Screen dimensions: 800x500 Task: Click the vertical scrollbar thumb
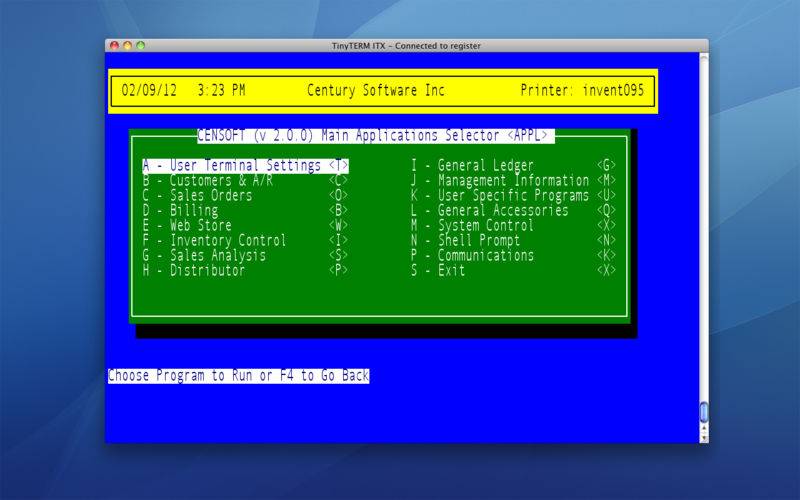pyautogui.click(x=704, y=412)
